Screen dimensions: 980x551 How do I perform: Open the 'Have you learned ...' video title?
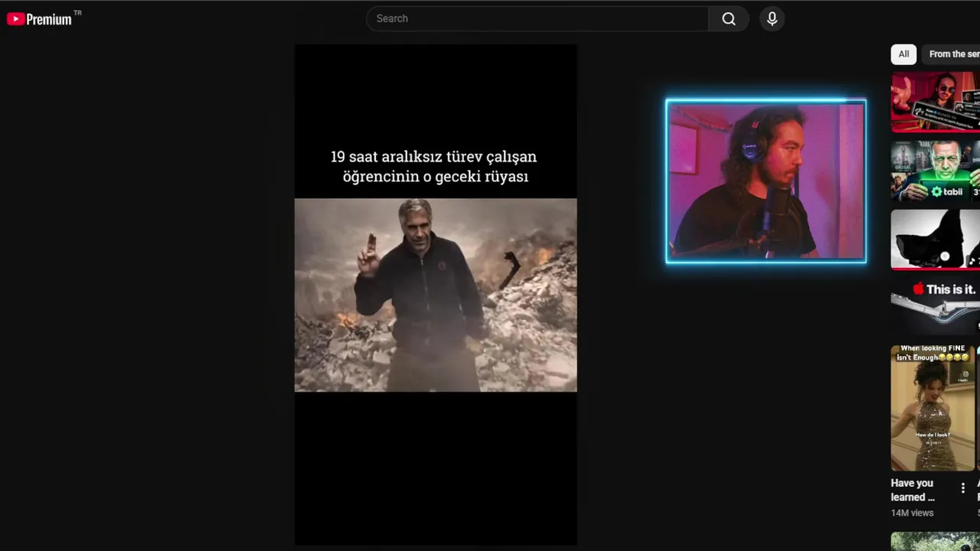click(913, 491)
